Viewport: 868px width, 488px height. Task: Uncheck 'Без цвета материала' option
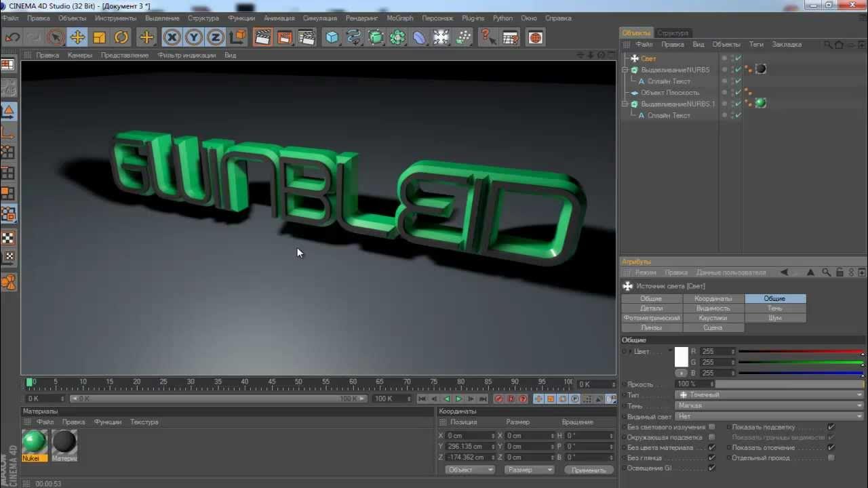(711, 447)
